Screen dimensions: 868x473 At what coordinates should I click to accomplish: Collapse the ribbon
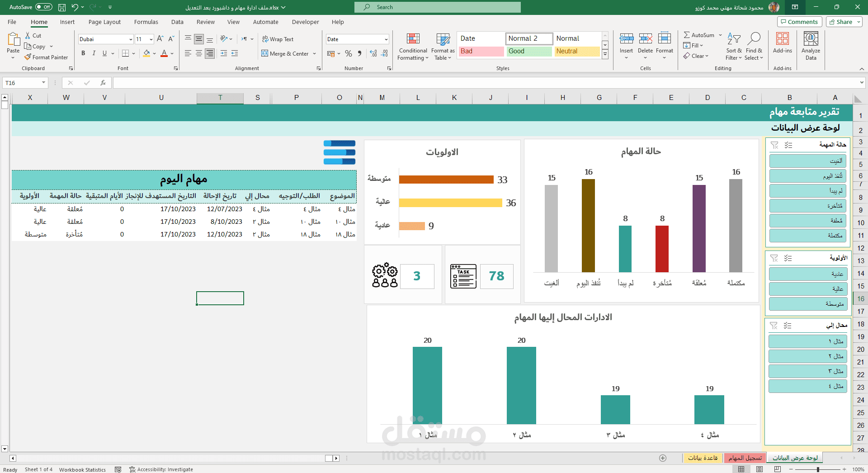tap(862, 69)
